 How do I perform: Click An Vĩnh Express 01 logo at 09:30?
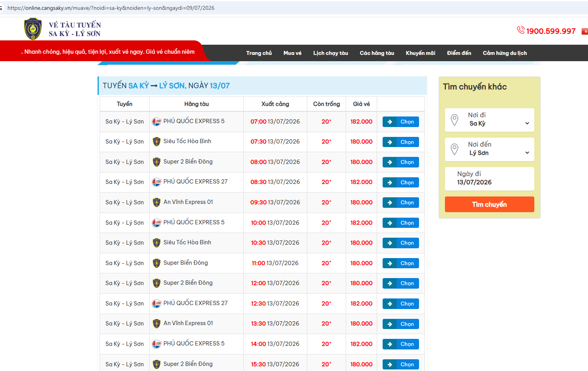[156, 202]
